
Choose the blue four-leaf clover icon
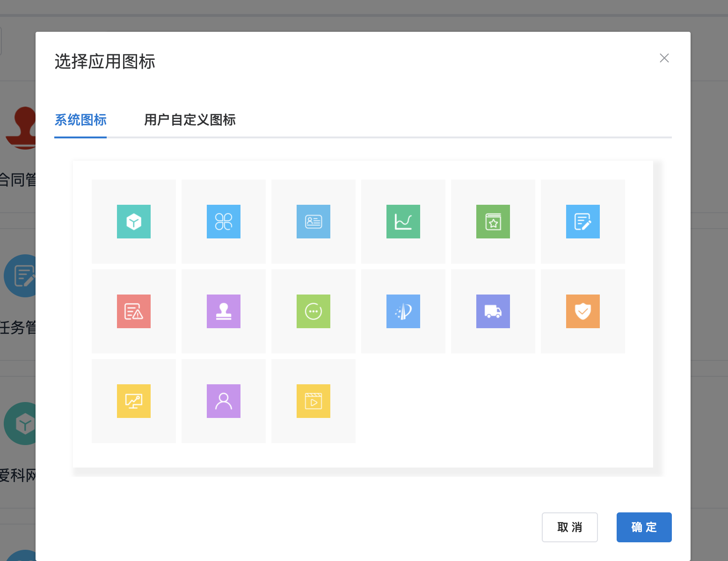point(224,222)
